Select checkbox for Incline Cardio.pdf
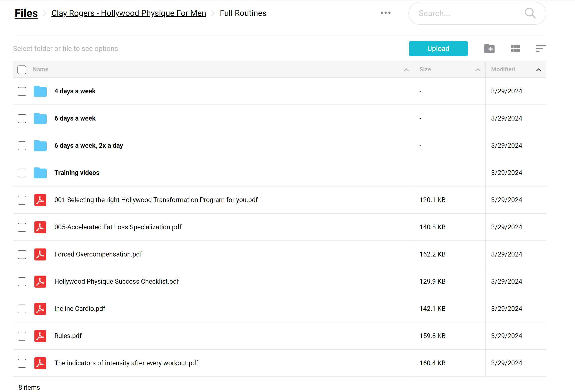Viewport: 575px width, 392px height. (22, 309)
